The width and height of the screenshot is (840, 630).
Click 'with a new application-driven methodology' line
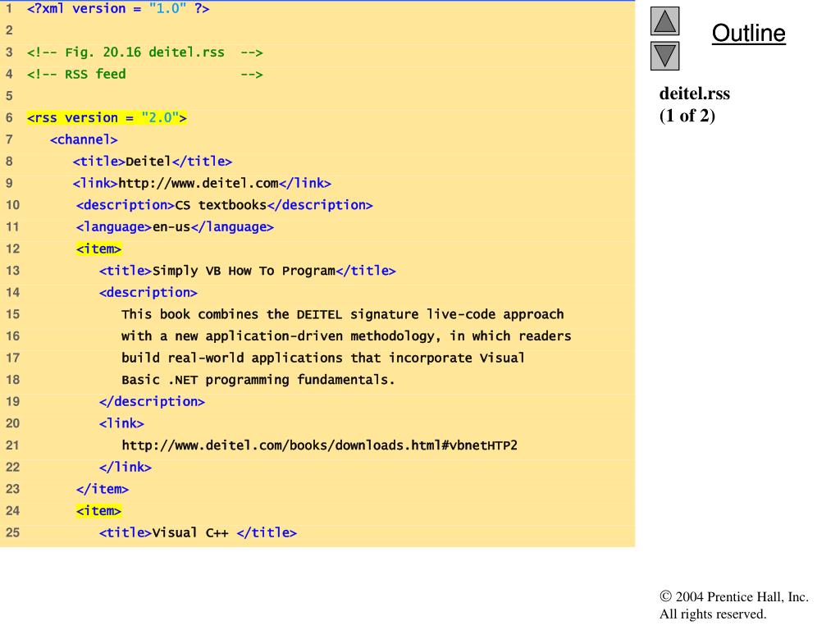coord(346,336)
